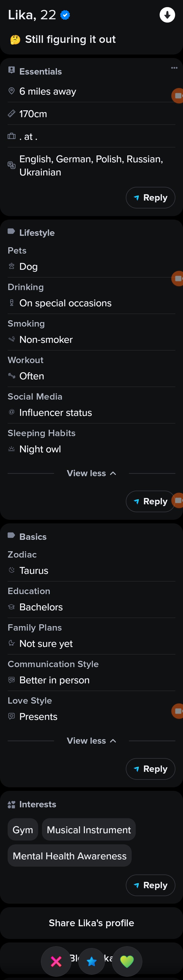Tap the Mental Health Awareness chip
Image resolution: width=183 pixels, height=980 pixels.
pyautogui.click(x=69, y=856)
